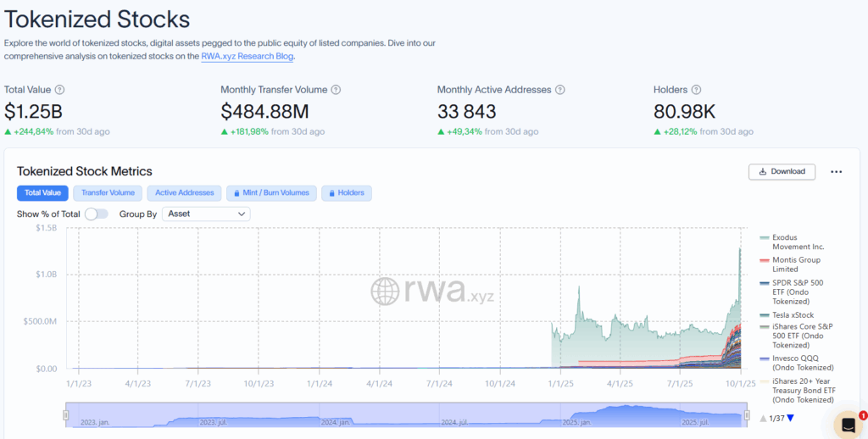
Task: Click the Download button
Action: click(x=782, y=171)
